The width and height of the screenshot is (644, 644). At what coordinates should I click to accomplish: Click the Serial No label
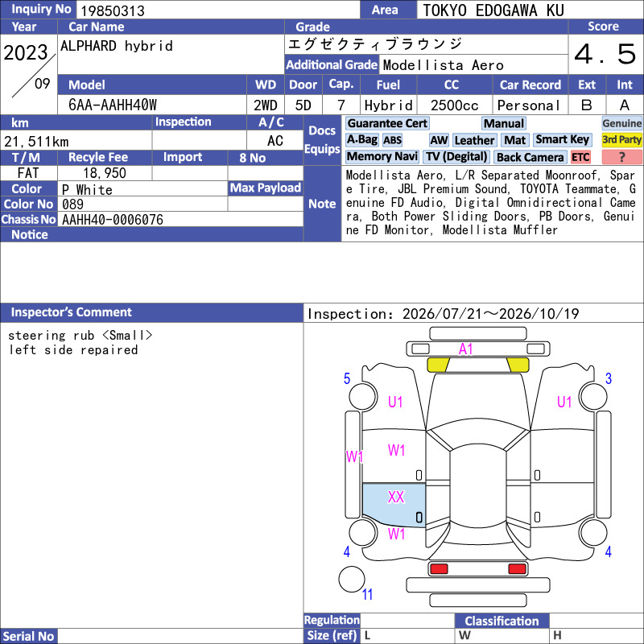[28, 636]
